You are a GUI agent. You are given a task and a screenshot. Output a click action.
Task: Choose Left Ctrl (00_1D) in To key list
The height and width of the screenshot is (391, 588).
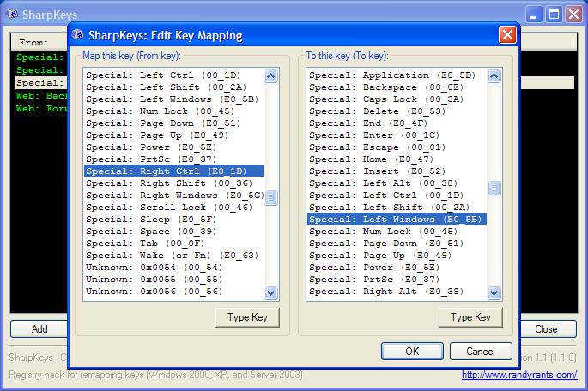coord(397,195)
